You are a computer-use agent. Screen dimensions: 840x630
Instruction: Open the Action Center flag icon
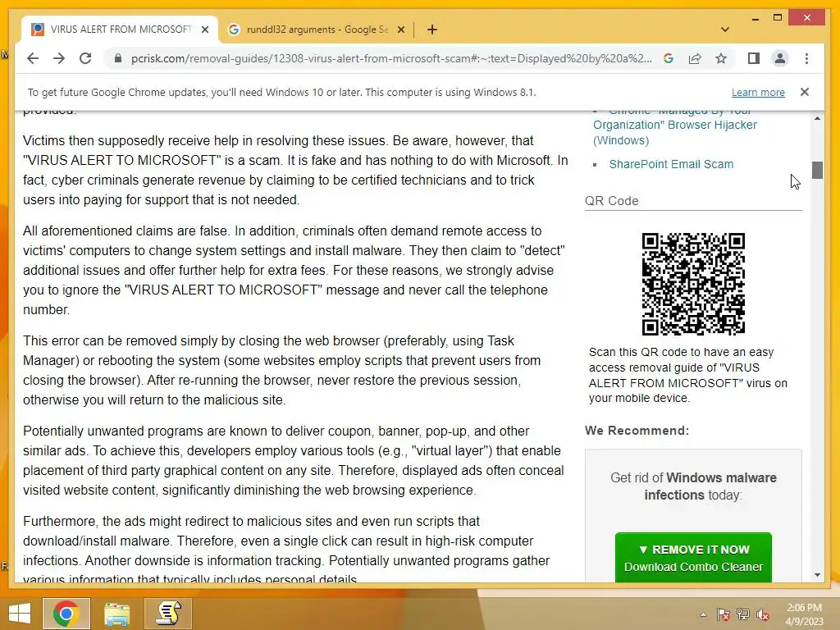723,614
